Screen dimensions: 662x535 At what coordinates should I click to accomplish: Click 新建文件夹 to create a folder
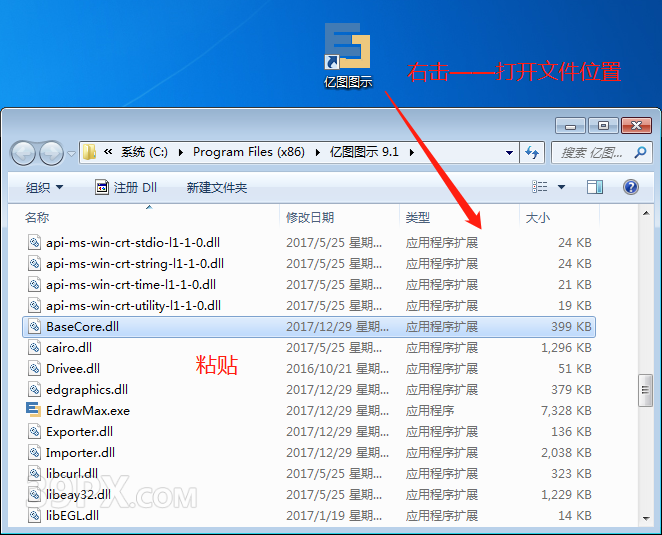[x=217, y=187]
